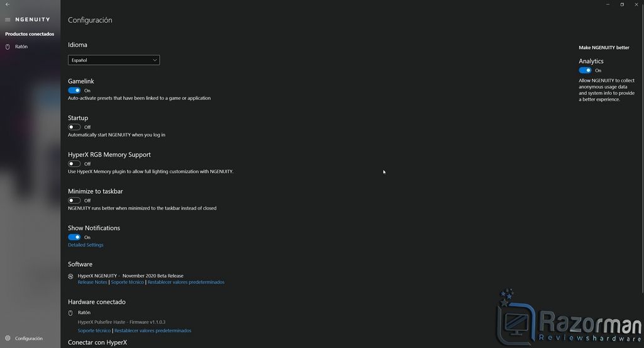Image resolution: width=644 pixels, height=348 pixels.
Task: Close the NGENUITY window
Action: pos(636,4)
